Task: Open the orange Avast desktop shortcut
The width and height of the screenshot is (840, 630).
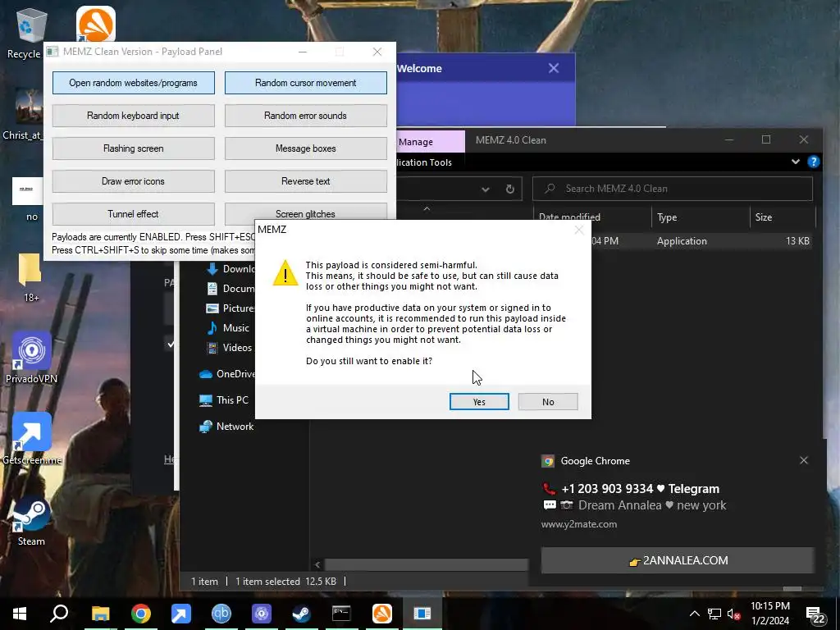Action: point(96,24)
